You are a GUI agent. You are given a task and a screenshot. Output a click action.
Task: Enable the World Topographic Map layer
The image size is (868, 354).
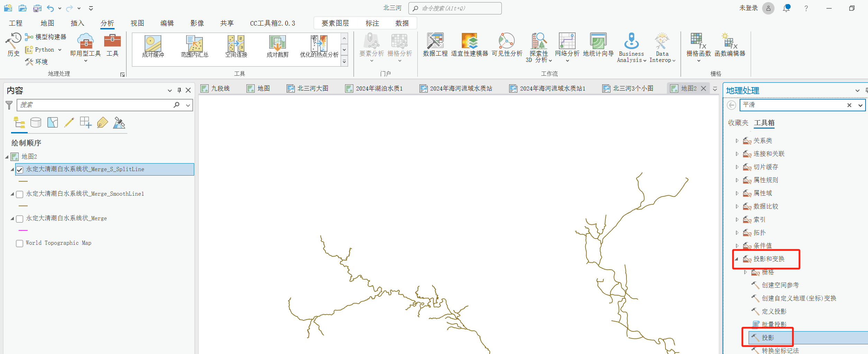point(20,243)
